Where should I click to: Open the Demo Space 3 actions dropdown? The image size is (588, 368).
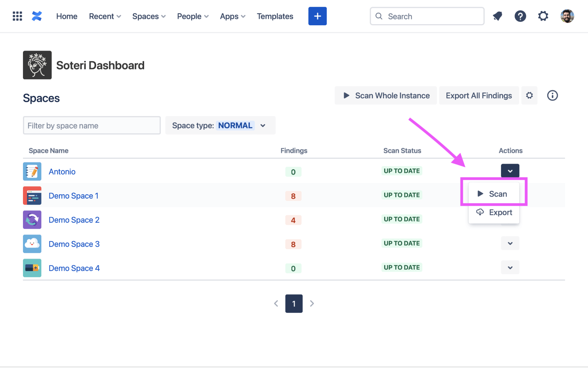[x=510, y=243]
